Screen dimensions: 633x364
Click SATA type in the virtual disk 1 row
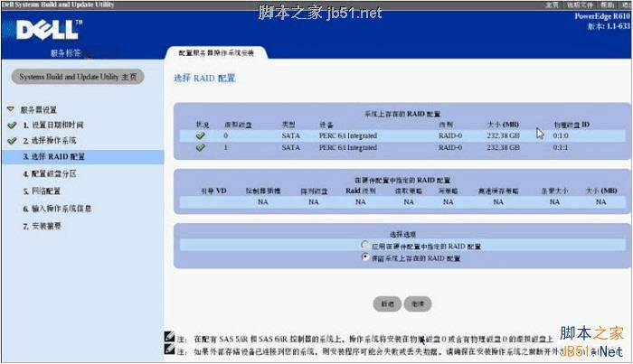point(290,147)
